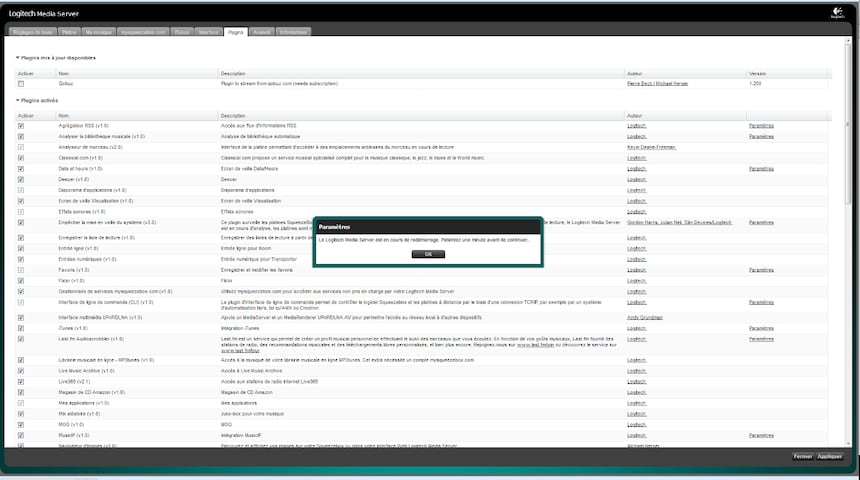The height and width of the screenshot is (480, 860).
Task: Uncheck the MOG plugin checkbox
Action: (21, 425)
